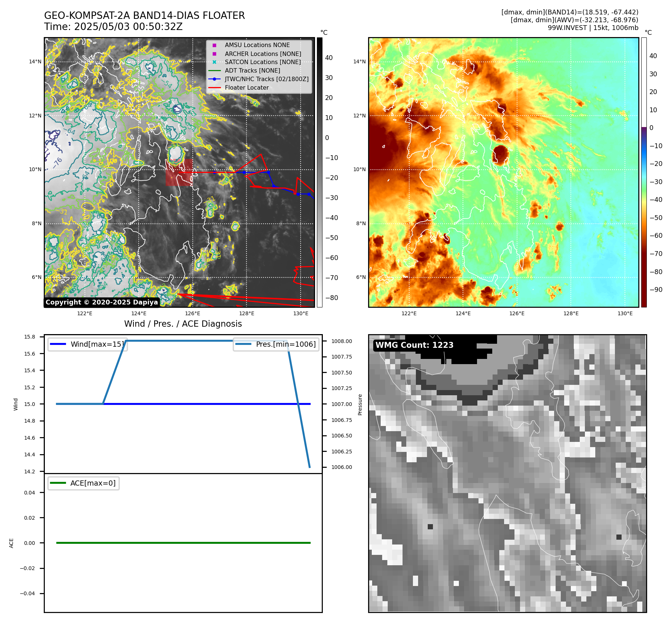Click the red floater locater square on map
The image size is (672, 626).
point(179,172)
